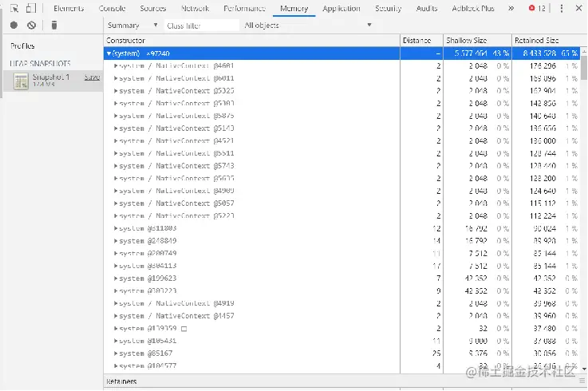588x391 pixels.
Task: Select the Memory tab
Action: pos(294,8)
